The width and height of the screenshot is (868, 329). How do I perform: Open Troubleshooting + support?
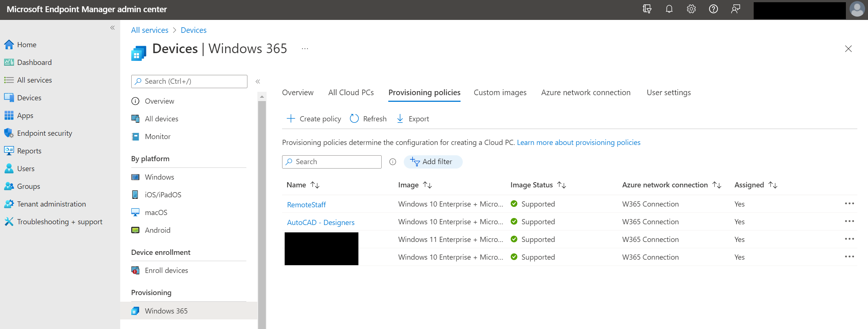(x=53, y=222)
